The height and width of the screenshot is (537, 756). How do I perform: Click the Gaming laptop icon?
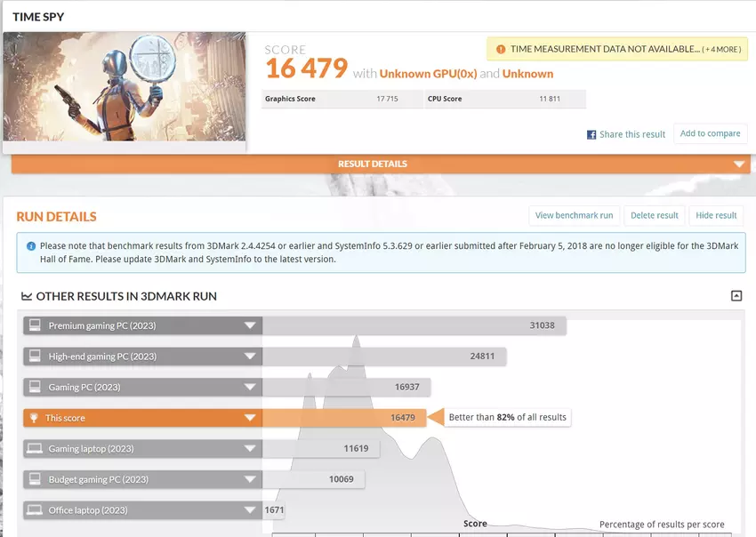point(35,449)
